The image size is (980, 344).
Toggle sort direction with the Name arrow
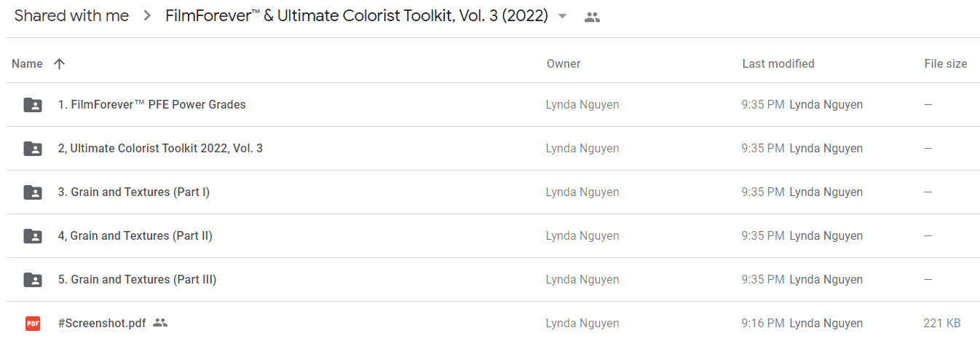tap(60, 64)
